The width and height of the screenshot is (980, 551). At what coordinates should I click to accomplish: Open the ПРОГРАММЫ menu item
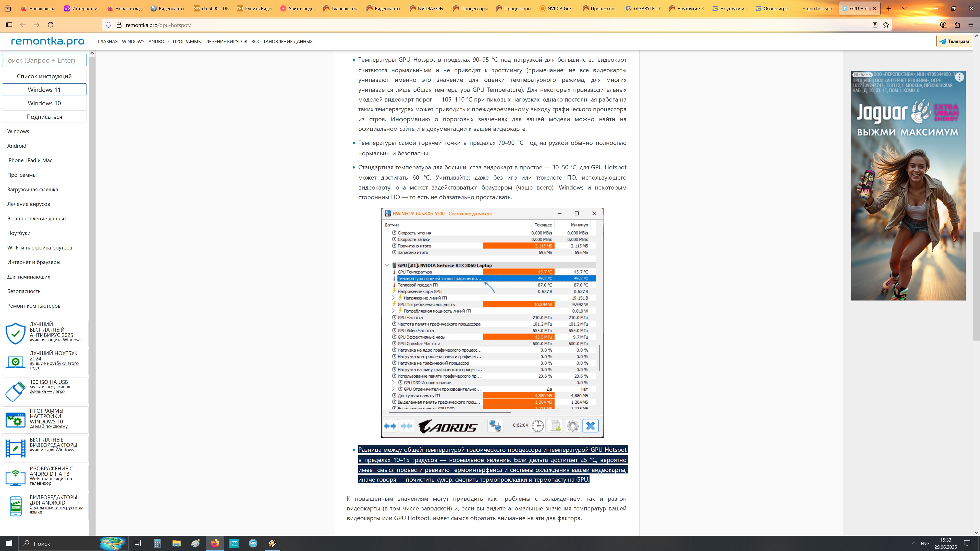point(187,41)
